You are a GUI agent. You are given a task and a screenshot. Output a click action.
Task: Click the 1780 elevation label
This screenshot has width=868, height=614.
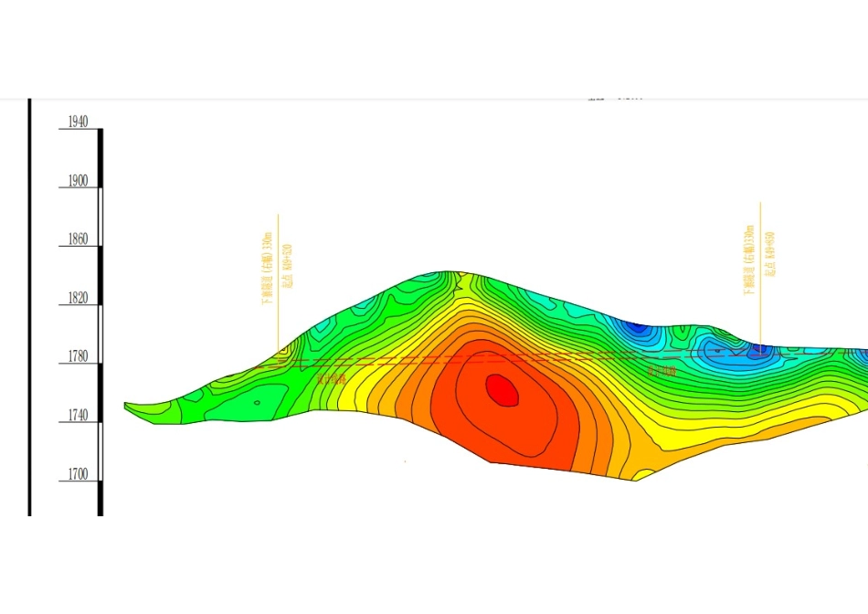coord(78,356)
